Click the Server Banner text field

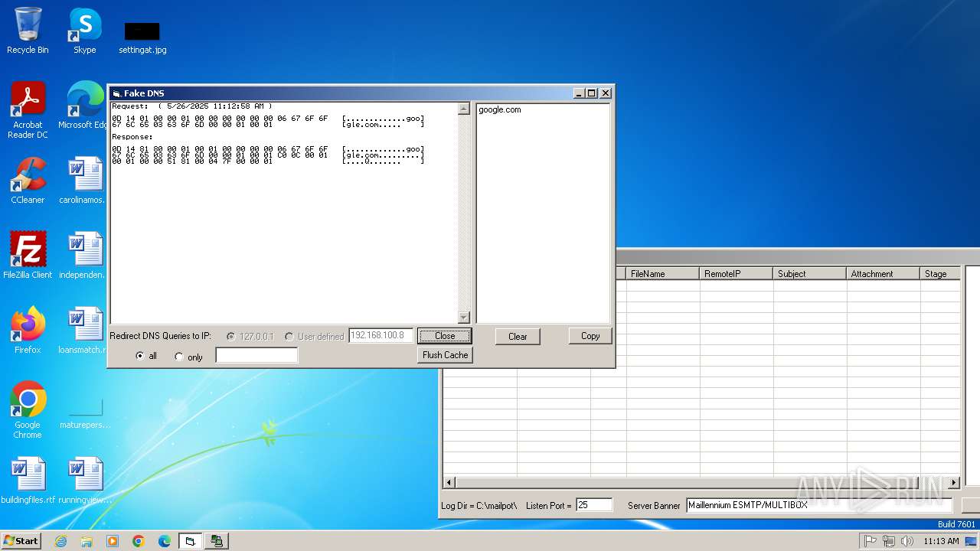819,505
